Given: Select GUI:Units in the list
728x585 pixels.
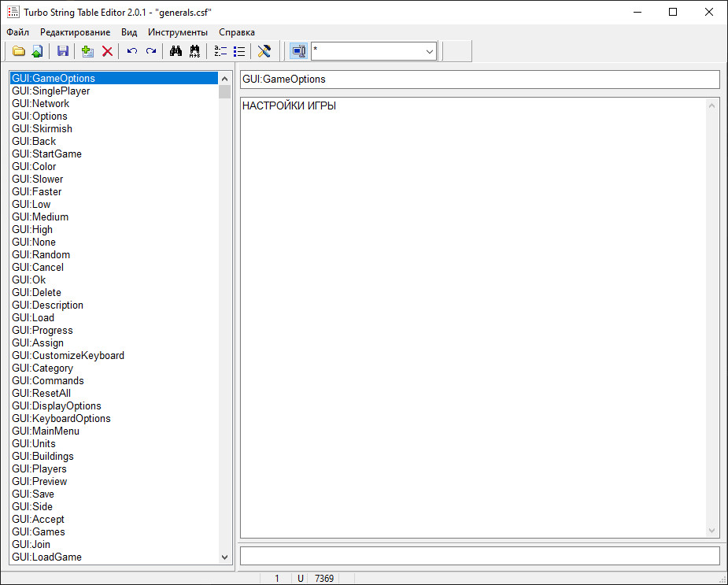Looking at the screenshot, I should coord(114,444).
